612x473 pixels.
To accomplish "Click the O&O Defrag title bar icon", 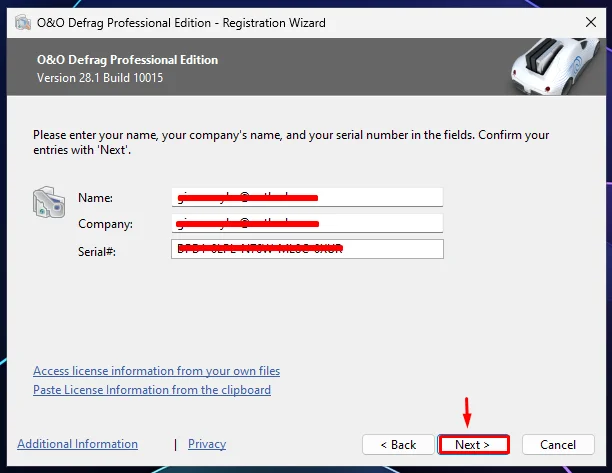I will [23, 23].
